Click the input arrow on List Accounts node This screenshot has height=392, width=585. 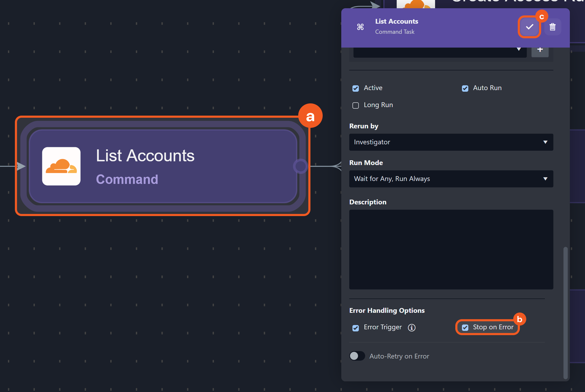(21, 166)
